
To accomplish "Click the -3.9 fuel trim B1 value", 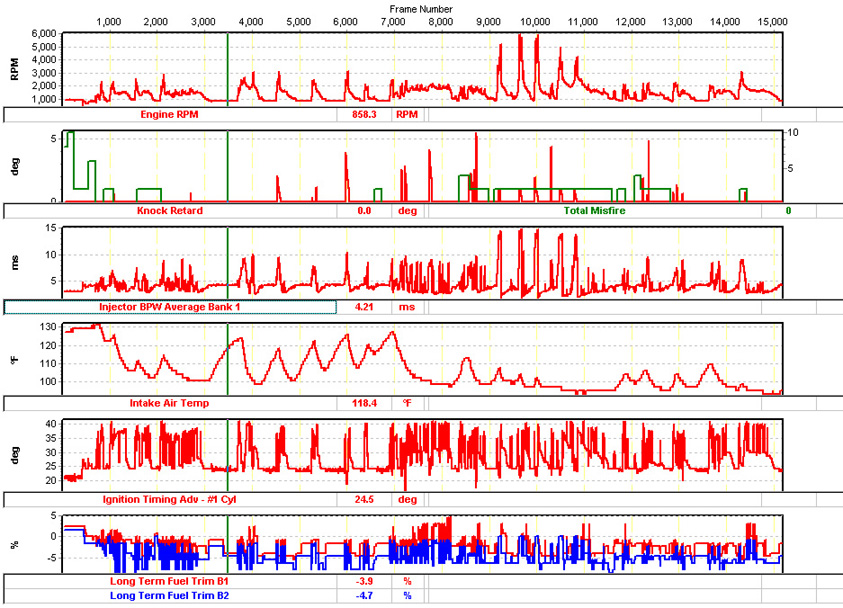I will 364,581.
